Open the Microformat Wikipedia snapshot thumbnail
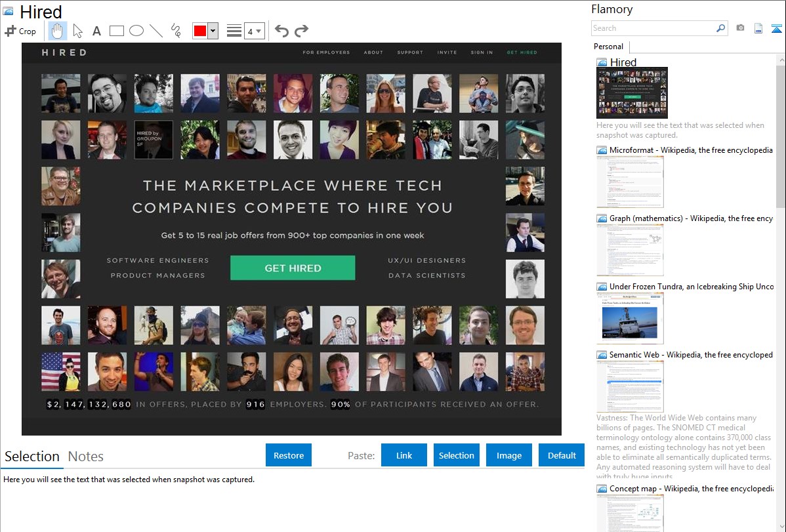Screen dimensions: 786x532 pyautogui.click(x=630, y=182)
